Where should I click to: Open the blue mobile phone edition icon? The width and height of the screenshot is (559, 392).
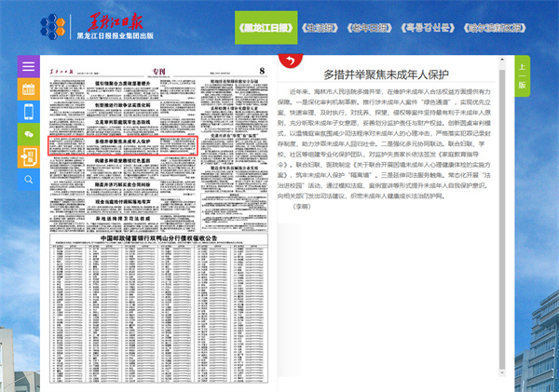point(29,113)
